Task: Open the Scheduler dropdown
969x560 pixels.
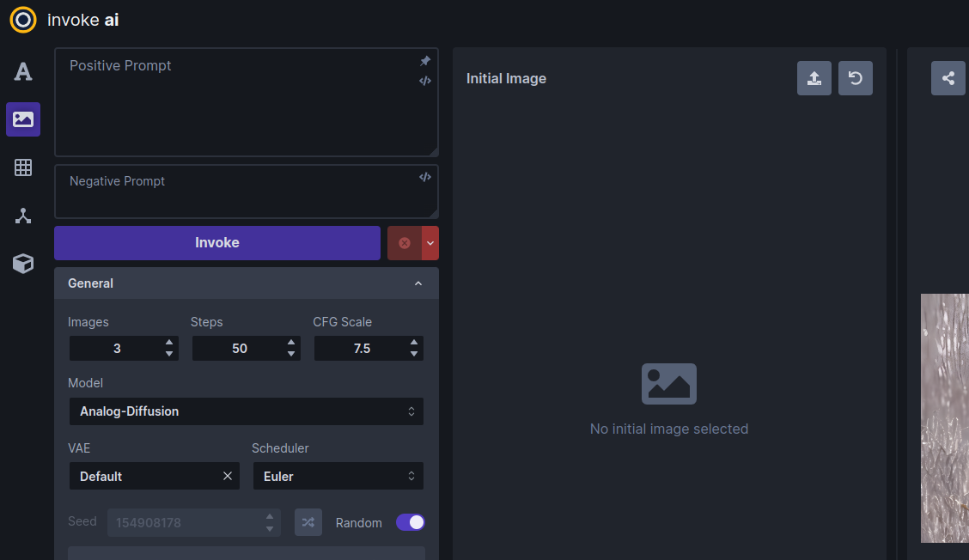Action: (338, 476)
